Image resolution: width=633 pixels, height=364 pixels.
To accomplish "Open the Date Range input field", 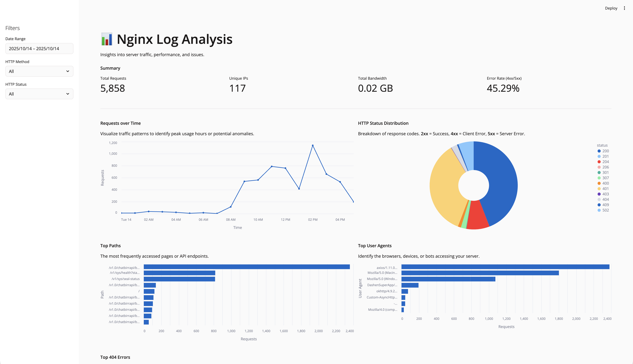I will click(39, 48).
